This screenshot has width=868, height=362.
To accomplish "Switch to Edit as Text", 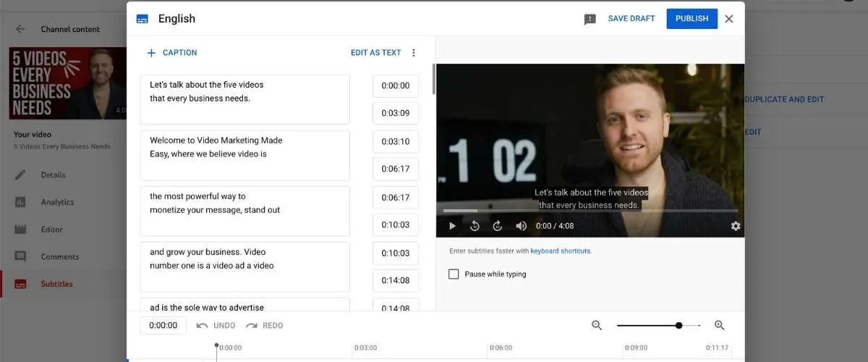I will 375,53.
